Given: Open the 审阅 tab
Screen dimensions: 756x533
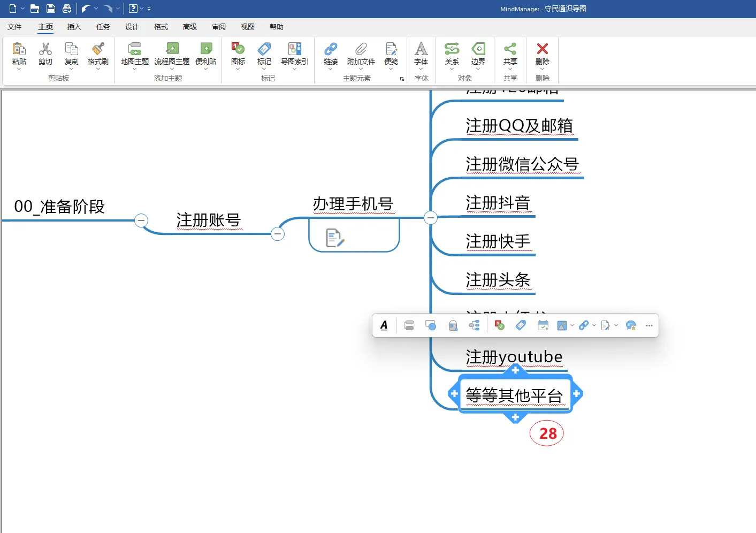Looking at the screenshot, I should click(x=219, y=27).
